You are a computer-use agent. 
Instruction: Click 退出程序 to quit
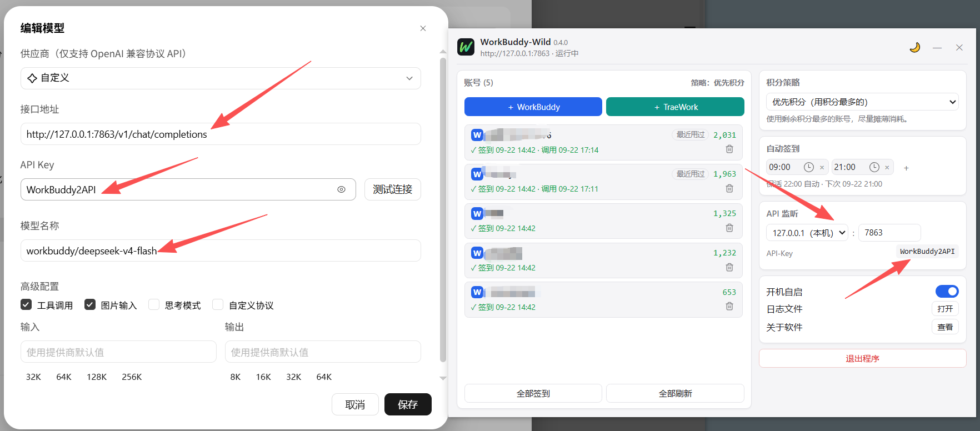pyautogui.click(x=862, y=358)
